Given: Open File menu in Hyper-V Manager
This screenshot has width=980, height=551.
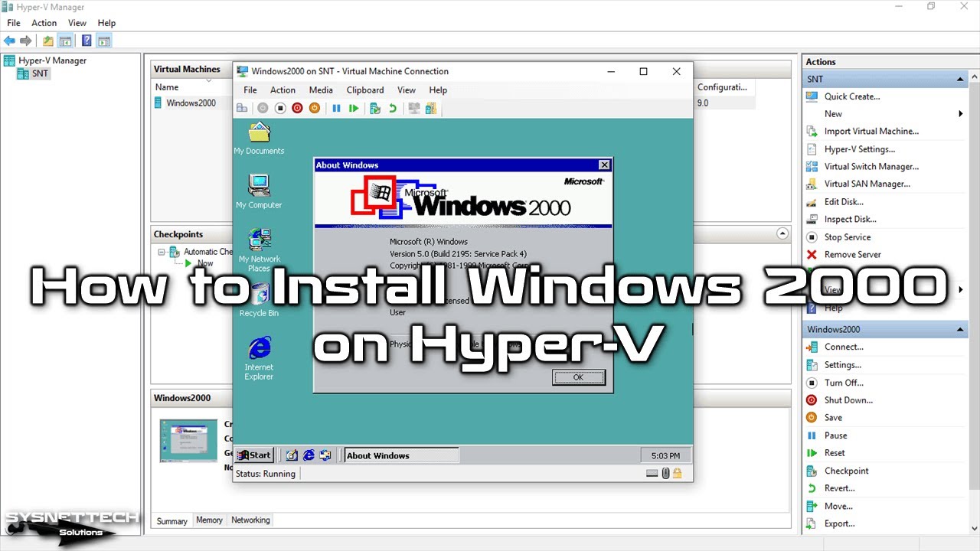Looking at the screenshot, I should (x=14, y=23).
